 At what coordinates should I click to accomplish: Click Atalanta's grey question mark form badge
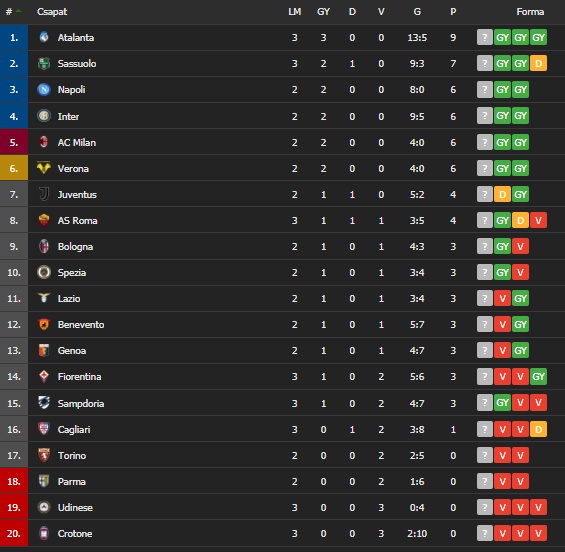(485, 37)
